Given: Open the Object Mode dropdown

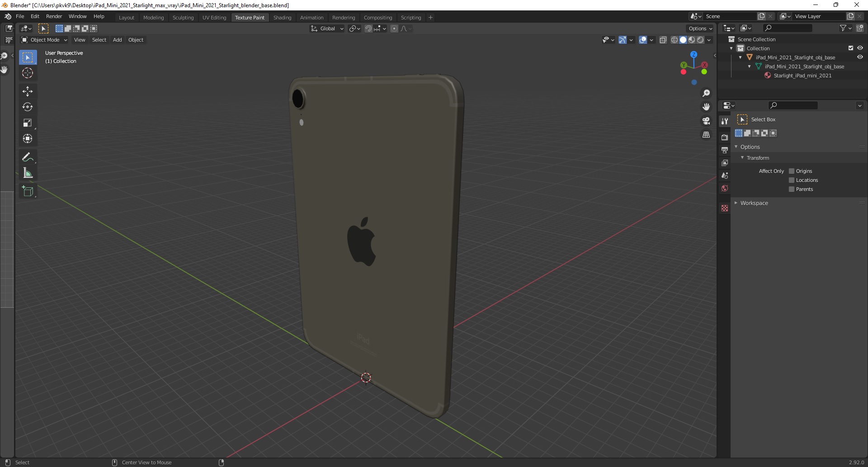Looking at the screenshot, I should 44,40.
